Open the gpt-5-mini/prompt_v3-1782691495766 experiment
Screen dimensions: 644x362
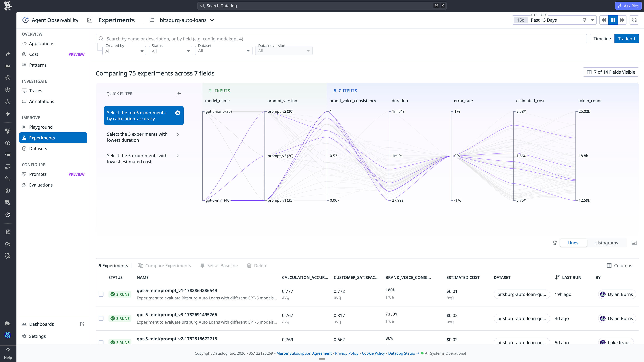point(177,315)
